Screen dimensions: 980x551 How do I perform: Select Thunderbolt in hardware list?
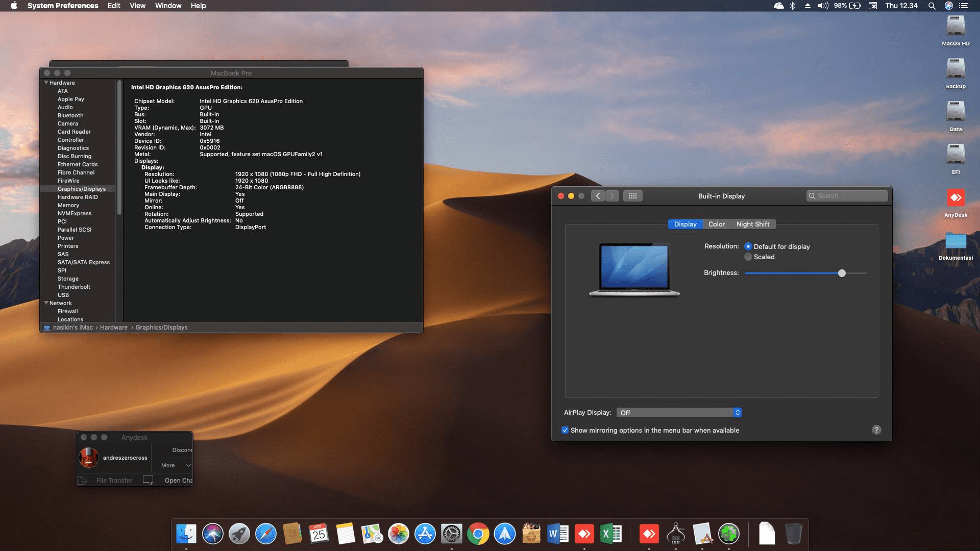74,287
